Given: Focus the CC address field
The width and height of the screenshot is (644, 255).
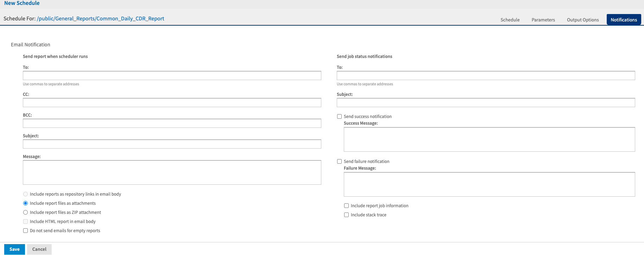Looking at the screenshot, I should [172, 103].
